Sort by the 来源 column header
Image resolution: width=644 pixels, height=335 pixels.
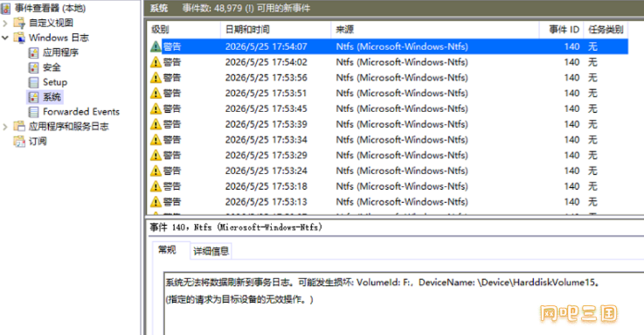coord(435,30)
